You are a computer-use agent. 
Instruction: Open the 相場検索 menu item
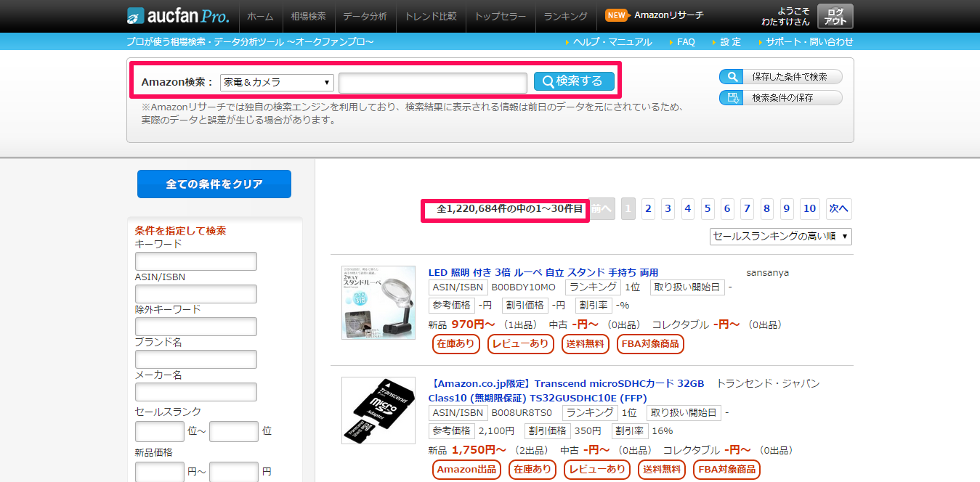[x=308, y=16]
